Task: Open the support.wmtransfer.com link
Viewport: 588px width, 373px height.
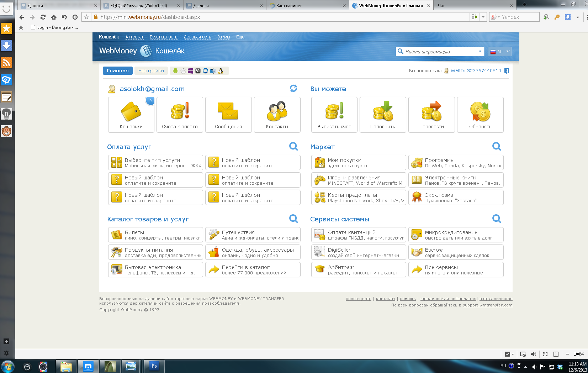Action: coord(488,305)
